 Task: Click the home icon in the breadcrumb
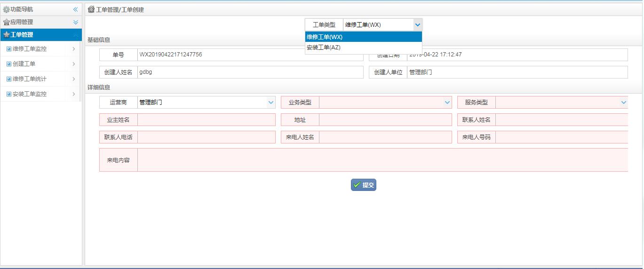(x=91, y=9)
